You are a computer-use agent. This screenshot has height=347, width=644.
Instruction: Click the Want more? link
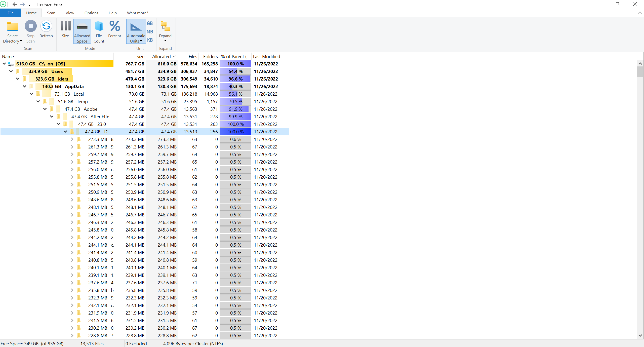click(137, 13)
